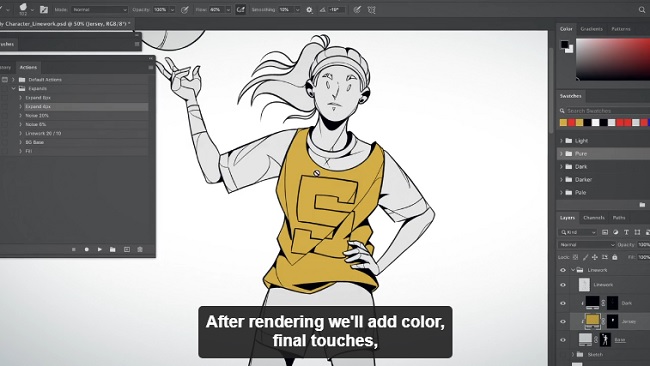
Task: Switch to the Paths tab
Action: [619, 218]
